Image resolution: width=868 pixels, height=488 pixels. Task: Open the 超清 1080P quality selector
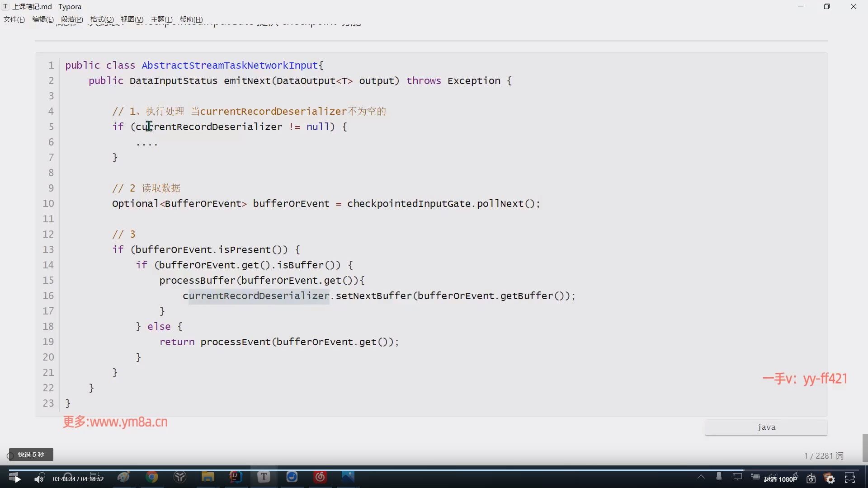[x=780, y=479]
